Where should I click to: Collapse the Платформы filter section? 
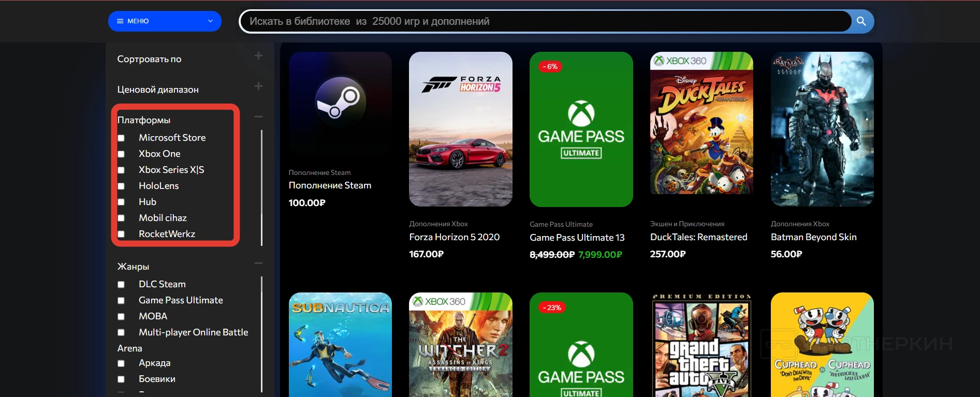click(258, 117)
